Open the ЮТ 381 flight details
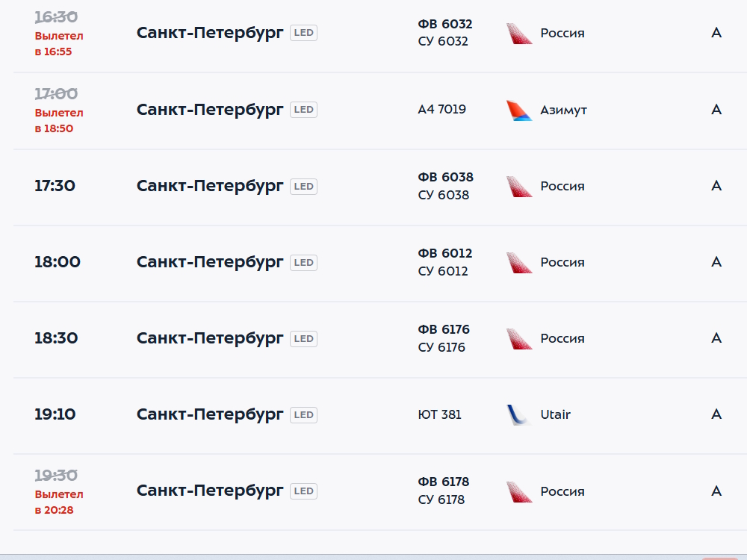 point(439,414)
